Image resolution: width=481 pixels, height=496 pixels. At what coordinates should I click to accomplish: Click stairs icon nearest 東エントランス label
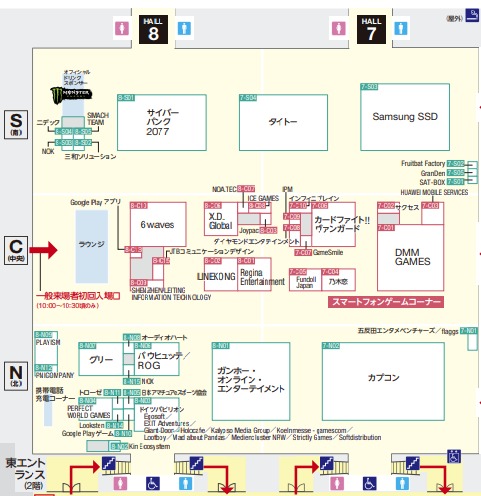tap(108, 463)
